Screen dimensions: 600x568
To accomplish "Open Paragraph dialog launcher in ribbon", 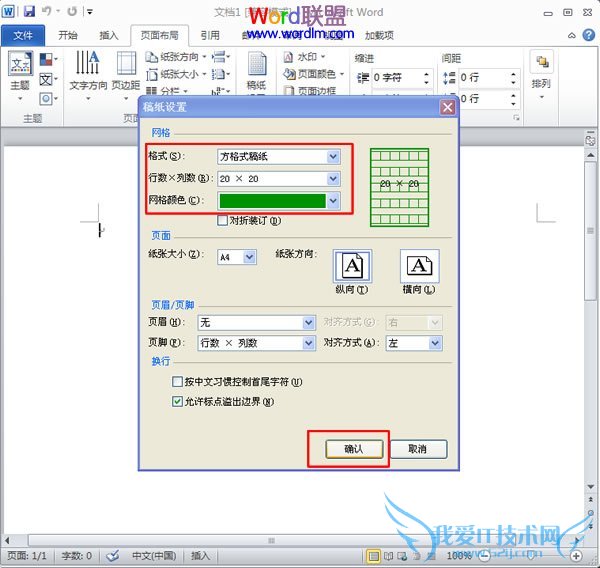I will (516, 118).
